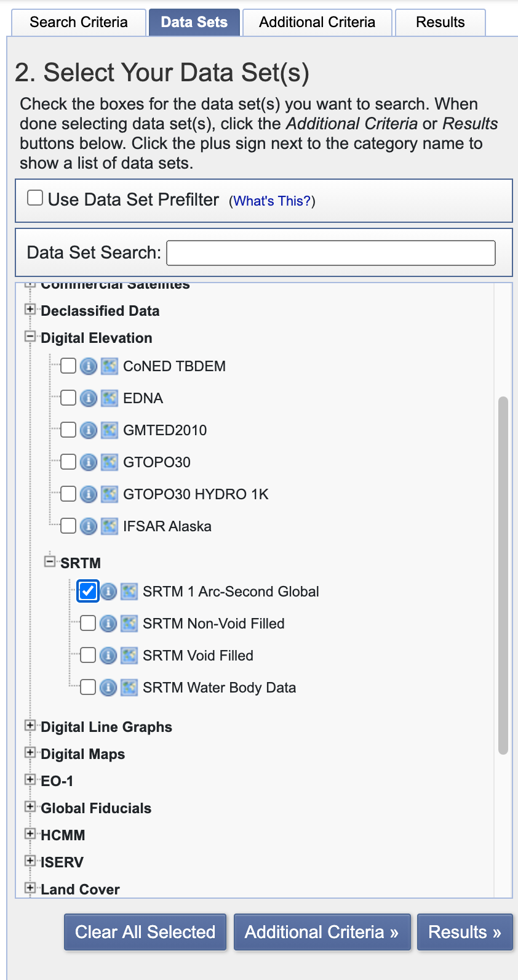This screenshot has height=980, width=518.
Task: Collapse the SRTM subcategory
Action: (50, 562)
